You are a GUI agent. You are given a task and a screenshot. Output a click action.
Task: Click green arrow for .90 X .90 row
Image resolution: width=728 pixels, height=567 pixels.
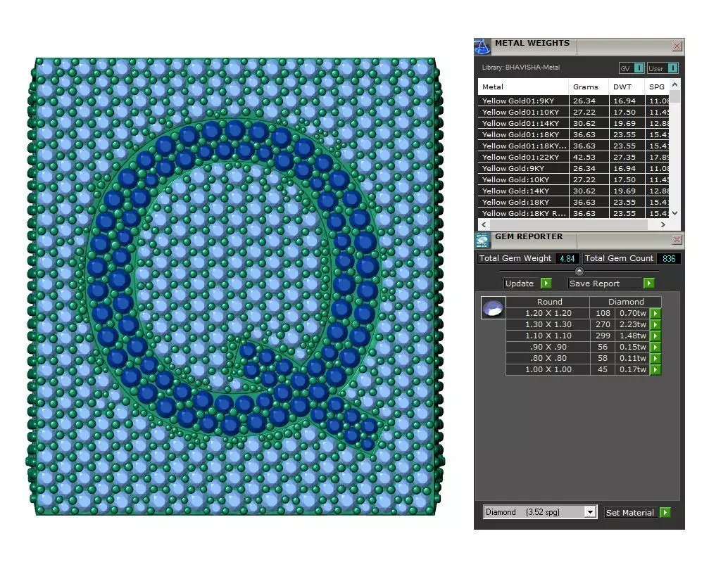point(655,347)
